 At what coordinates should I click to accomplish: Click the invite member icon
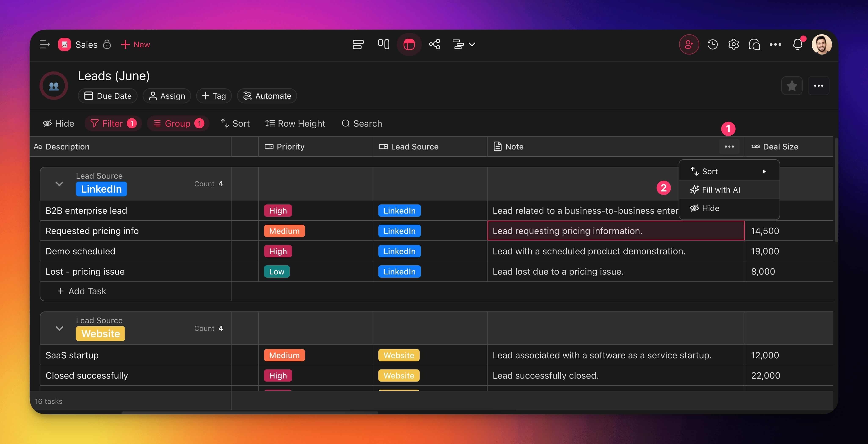point(689,44)
